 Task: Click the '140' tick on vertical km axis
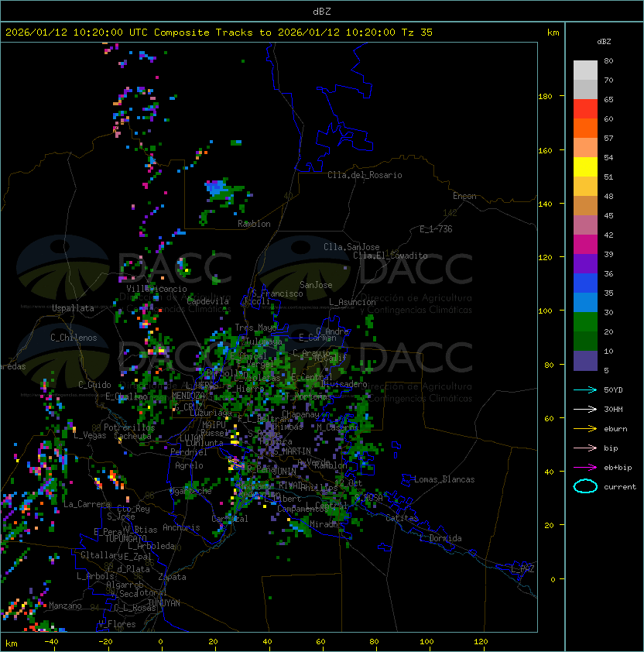545,204
